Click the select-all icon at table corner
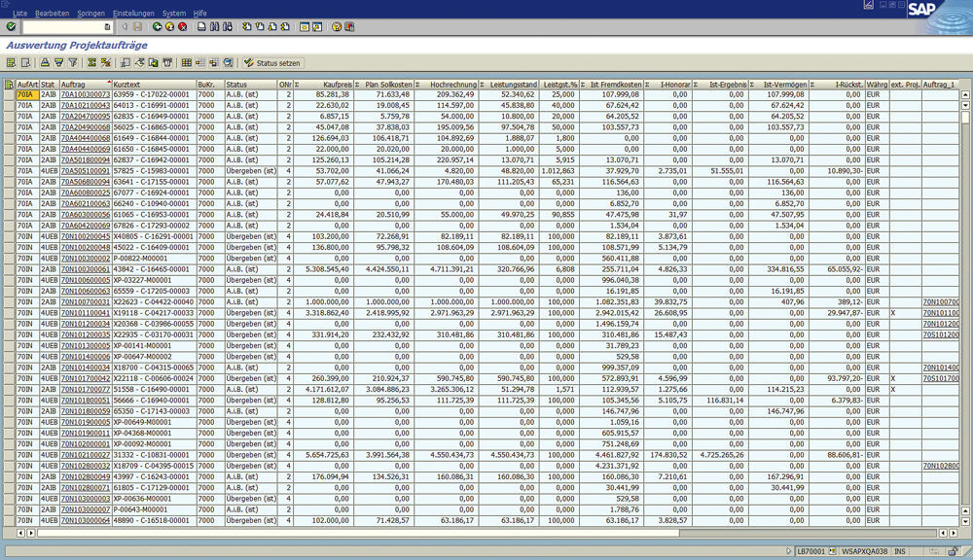This screenshot has height=560, width=973. point(9,85)
